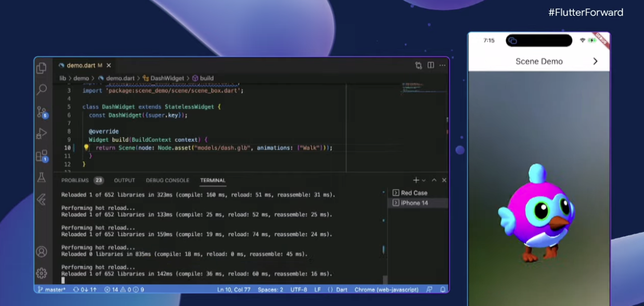
Task: Open the Manage settings gear
Action: (x=42, y=273)
